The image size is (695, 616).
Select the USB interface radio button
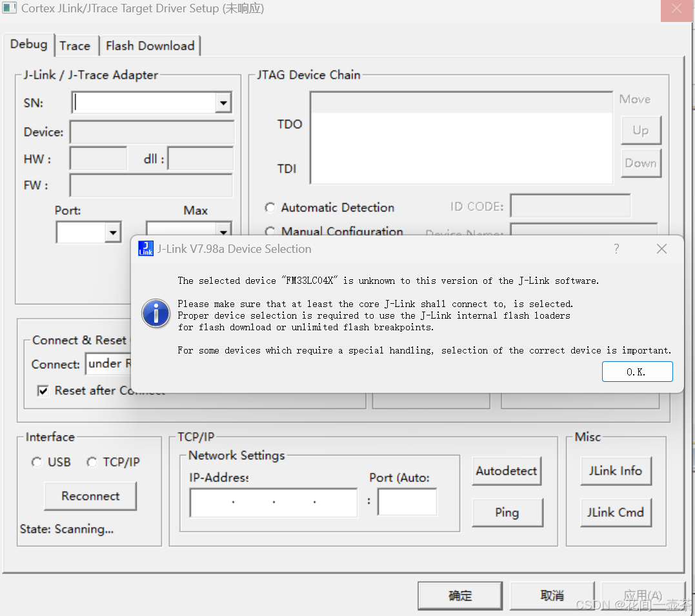(x=36, y=462)
